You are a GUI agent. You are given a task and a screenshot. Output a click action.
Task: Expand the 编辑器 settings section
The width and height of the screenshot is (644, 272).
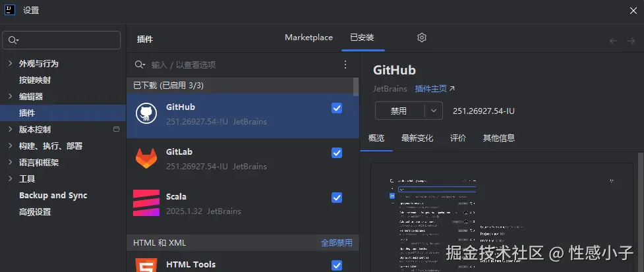pyautogui.click(x=11, y=96)
